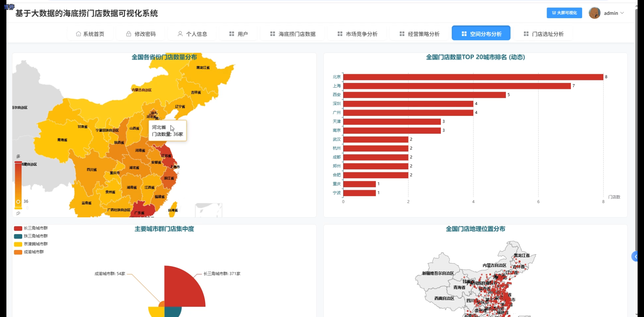This screenshot has height=317, width=644.
Task: Toggle the 长三角城市群 legend item
Action: (x=31, y=228)
